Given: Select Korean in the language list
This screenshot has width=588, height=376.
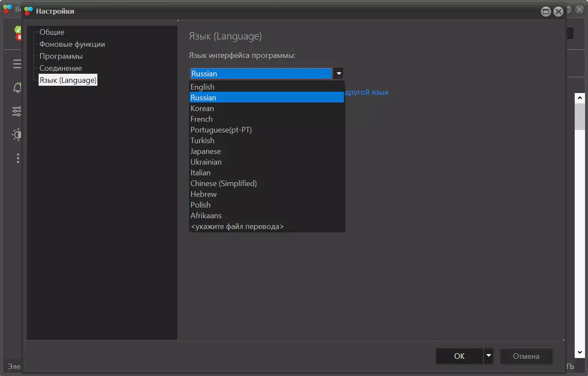Looking at the screenshot, I should (202, 108).
